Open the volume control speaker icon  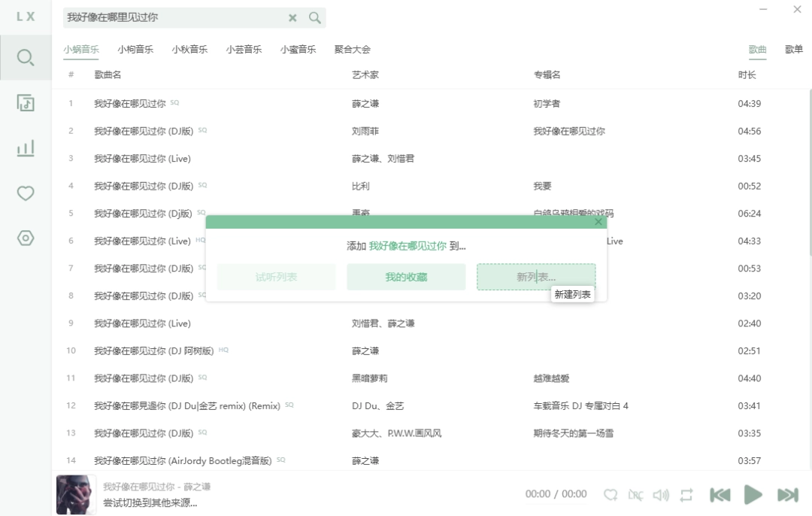(x=661, y=494)
